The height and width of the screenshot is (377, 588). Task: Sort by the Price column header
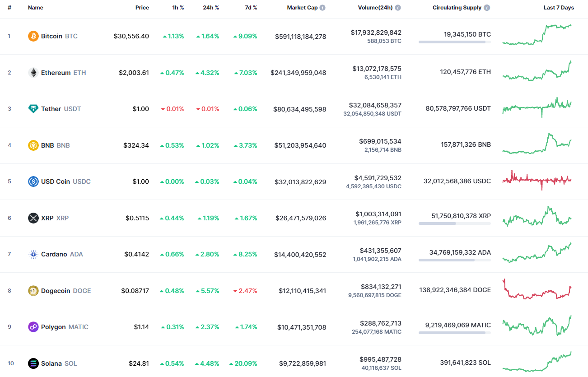pyautogui.click(x=142, y=7)
